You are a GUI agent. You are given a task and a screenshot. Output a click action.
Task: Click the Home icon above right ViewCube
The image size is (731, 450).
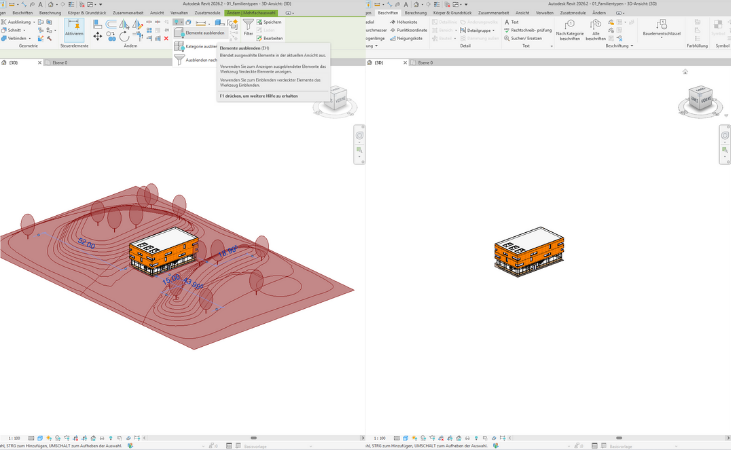[685, 73]
